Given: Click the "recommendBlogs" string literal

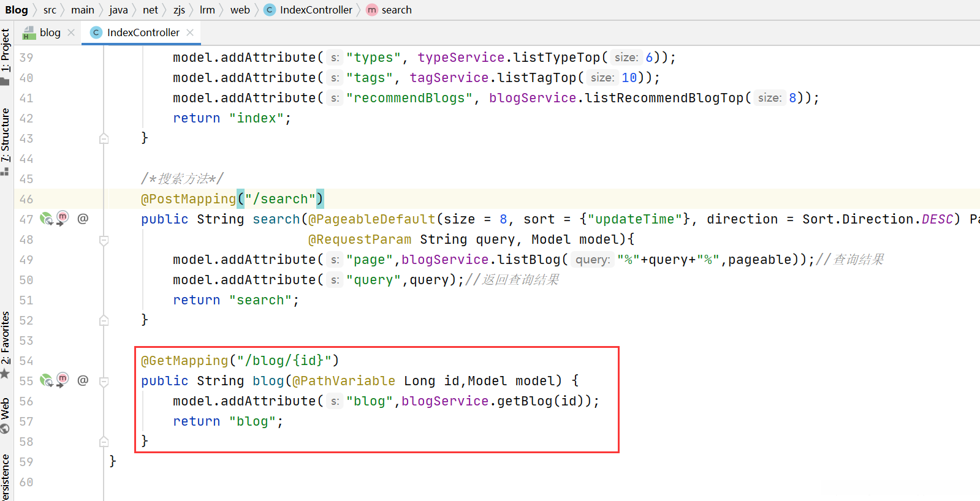Looking at the screenshot, I should tap(410, 98).
